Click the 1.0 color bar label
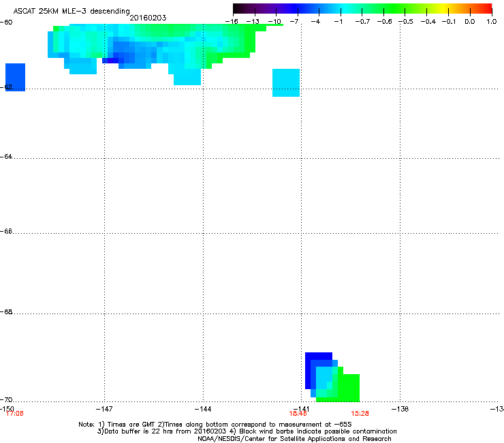 click(x=492, y=22)
